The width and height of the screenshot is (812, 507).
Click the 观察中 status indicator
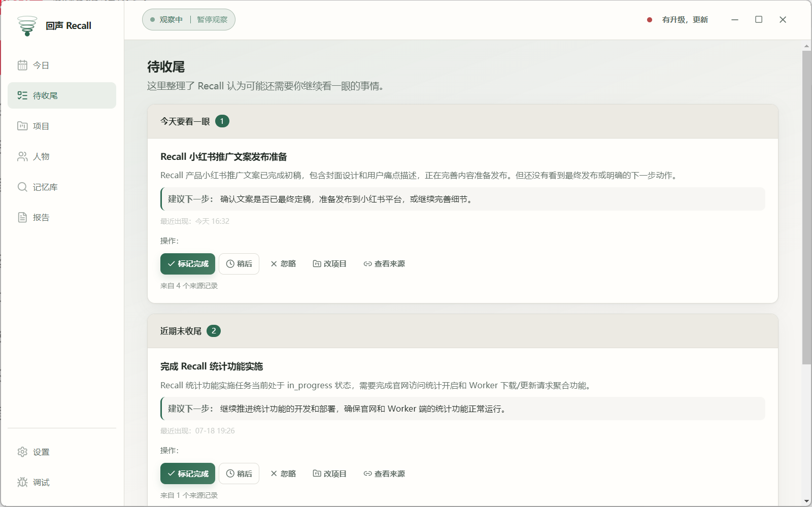point(166,20)
